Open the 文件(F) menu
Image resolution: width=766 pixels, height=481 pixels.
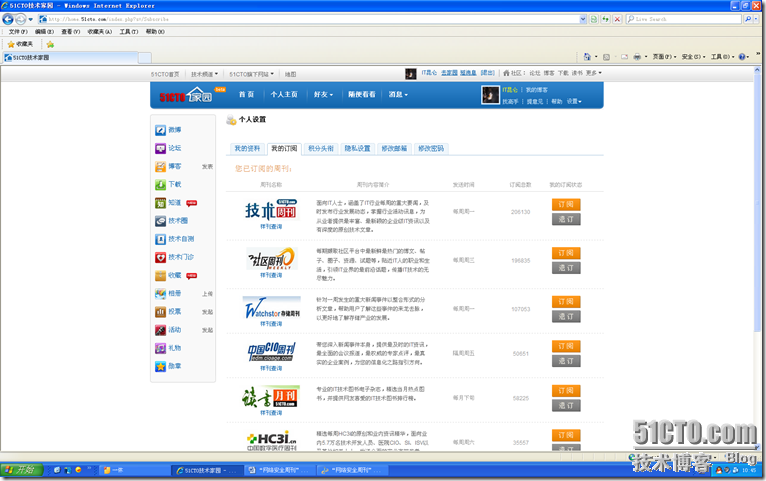coord(18,32)
